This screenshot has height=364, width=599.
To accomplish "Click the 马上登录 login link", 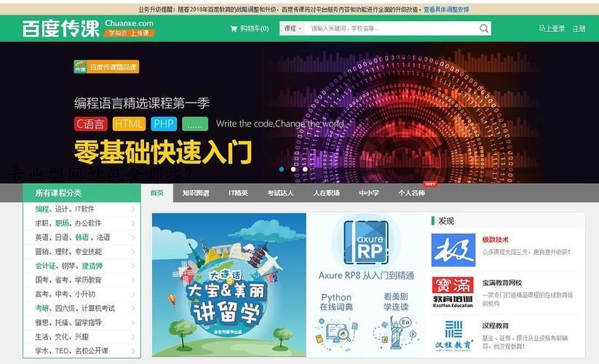I will coord(552,28).
